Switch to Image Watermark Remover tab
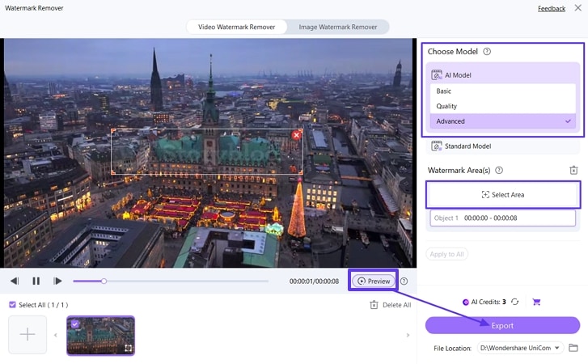This screenshot has width=588, height=364. pos(338,27)
